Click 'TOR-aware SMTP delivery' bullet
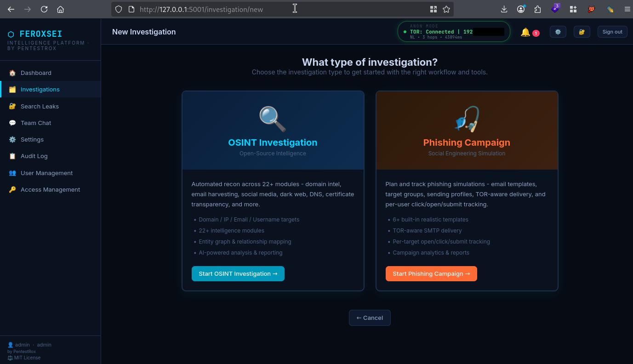The height and width of the screenshot is (364, 633). pos(427,231)
